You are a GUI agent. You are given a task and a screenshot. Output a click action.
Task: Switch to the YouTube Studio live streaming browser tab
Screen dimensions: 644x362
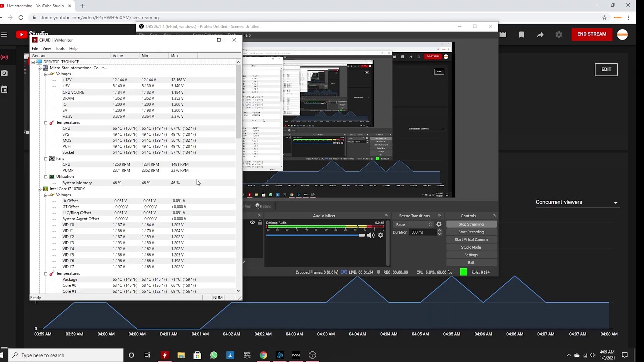pyautogui.click(x=35, y=6)
